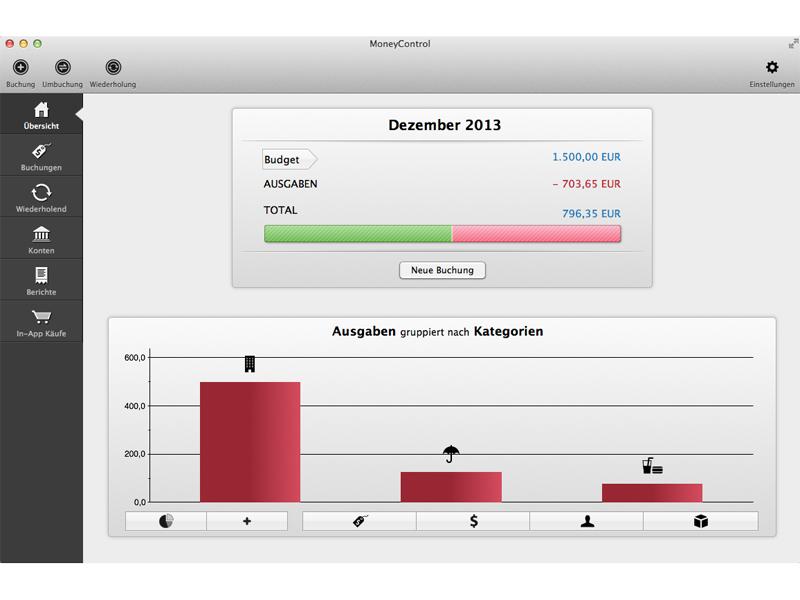This screenshot has height=600, width=800.
Task: Group expenses by person icon
Action: 587,521
